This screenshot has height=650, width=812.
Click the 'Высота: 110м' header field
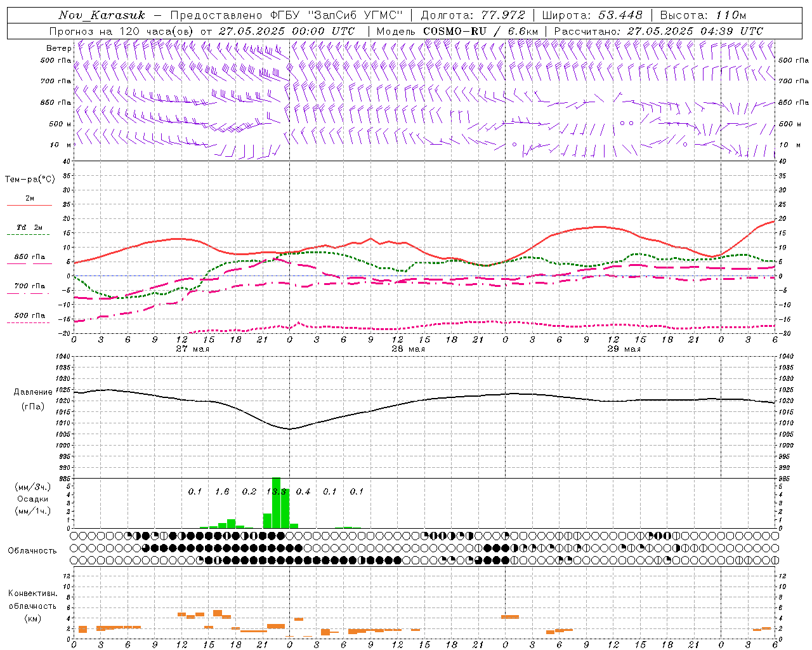[x=703, y=15]
